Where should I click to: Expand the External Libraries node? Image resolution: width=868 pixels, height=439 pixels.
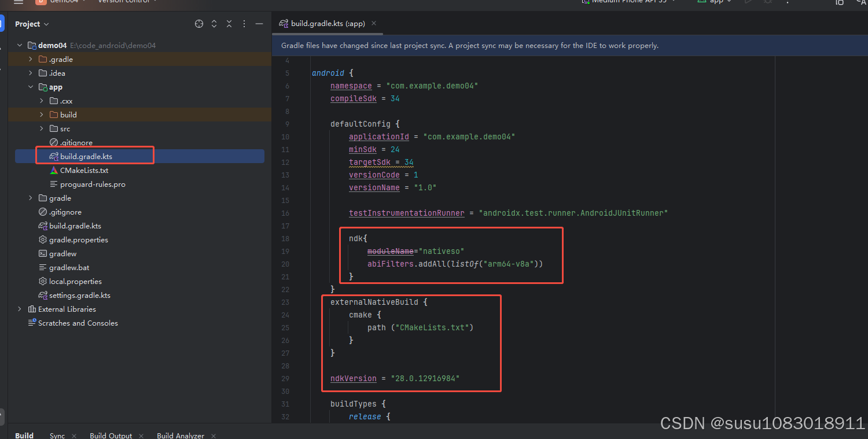coord(20,309)
